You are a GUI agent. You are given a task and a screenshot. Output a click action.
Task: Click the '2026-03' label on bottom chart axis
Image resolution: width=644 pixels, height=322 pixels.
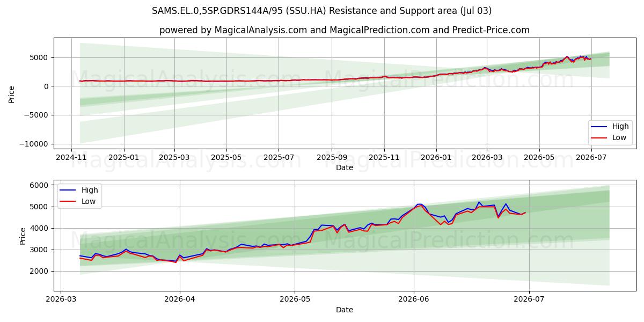(61, 299)
